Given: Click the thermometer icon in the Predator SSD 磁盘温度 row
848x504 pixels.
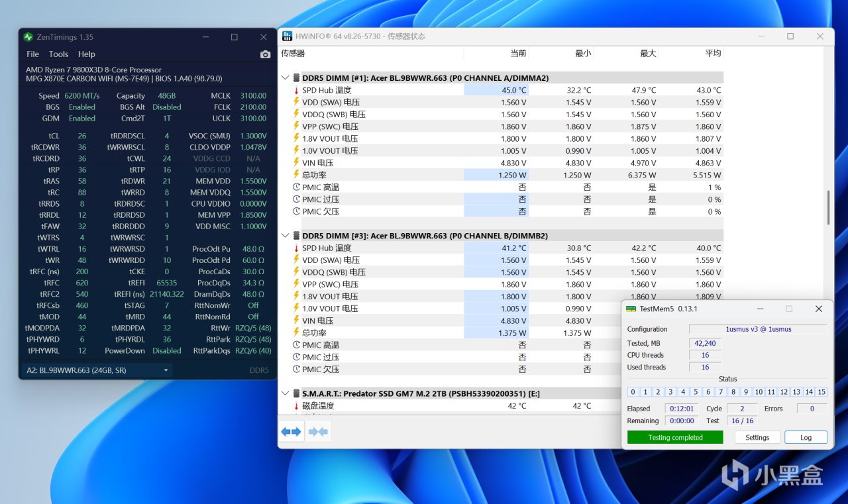Looking at the screenshot, I should [296, 406].
